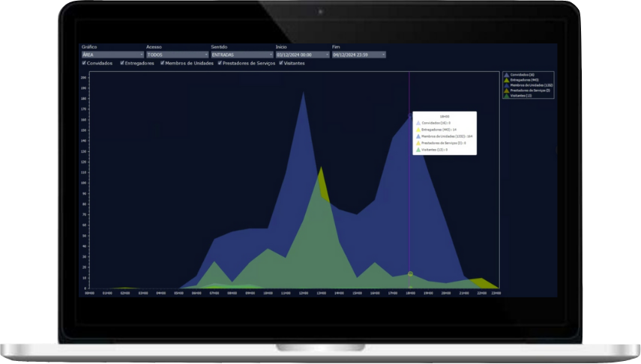Expand the Acesso dropdown
641x364 pixels.
tap(177, 55)
